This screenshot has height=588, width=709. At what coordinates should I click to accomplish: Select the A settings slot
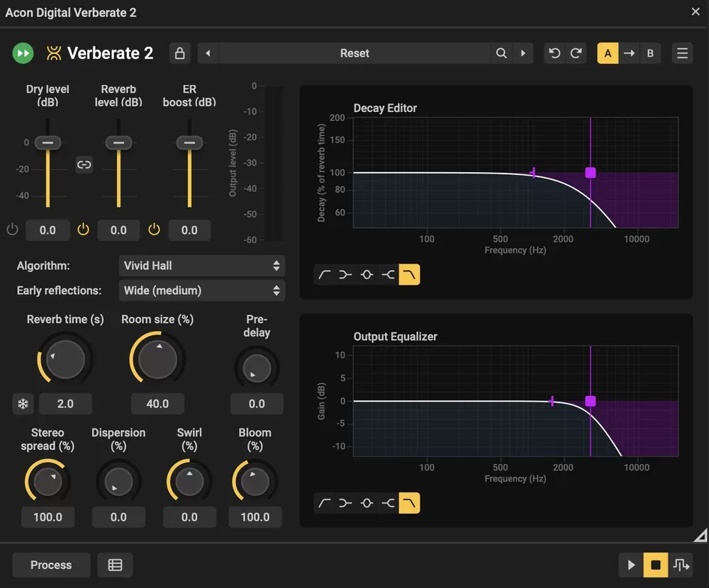(x=608, y=53)
